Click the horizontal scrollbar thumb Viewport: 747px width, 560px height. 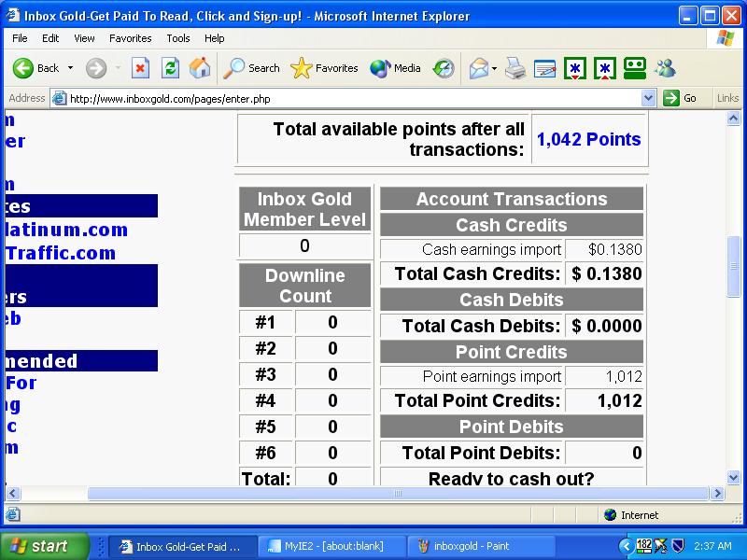(x=398, y=494)
